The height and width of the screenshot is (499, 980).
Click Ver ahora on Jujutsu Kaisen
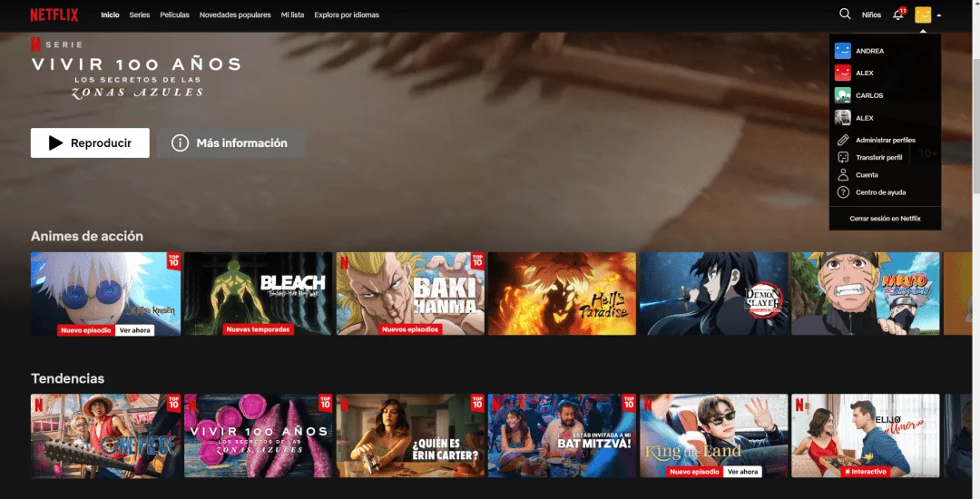tap(134, 330)
